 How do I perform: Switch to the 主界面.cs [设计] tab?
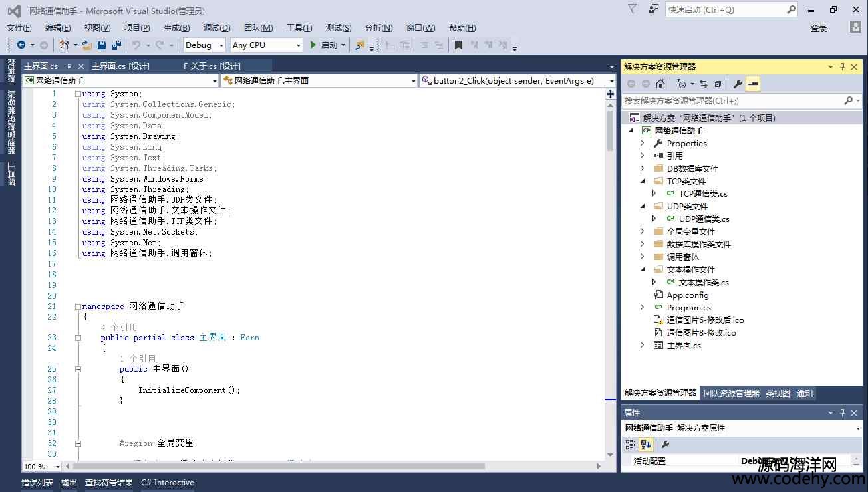coord(120,66)
